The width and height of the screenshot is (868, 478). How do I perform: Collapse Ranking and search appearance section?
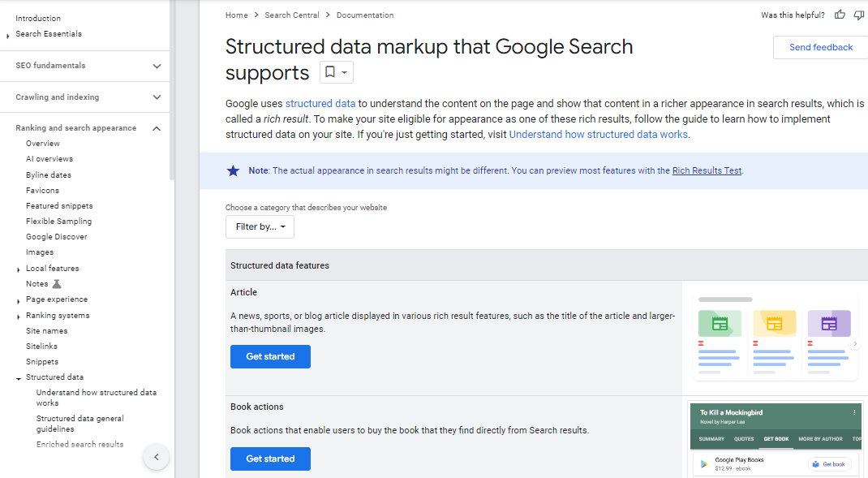pyautogui.click(x=157, y=128)
